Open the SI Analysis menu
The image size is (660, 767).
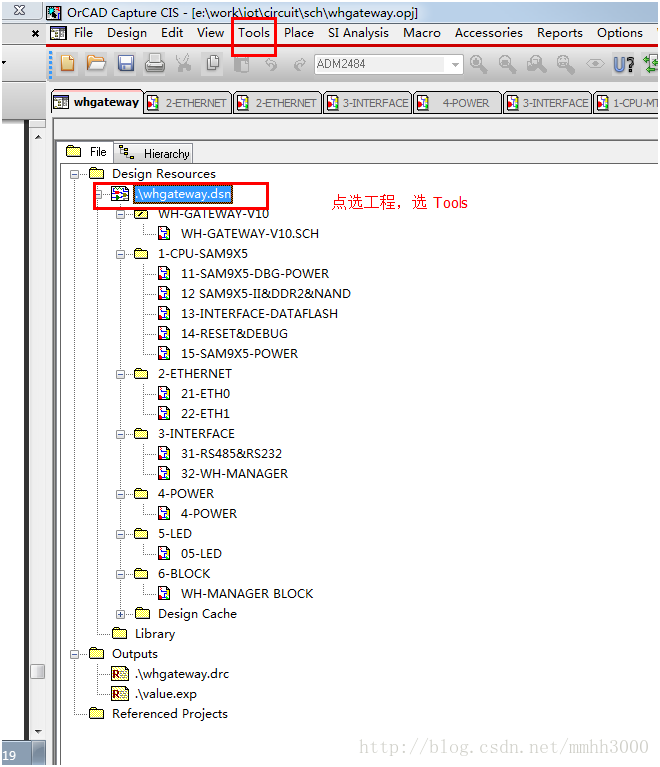point(358,33)
